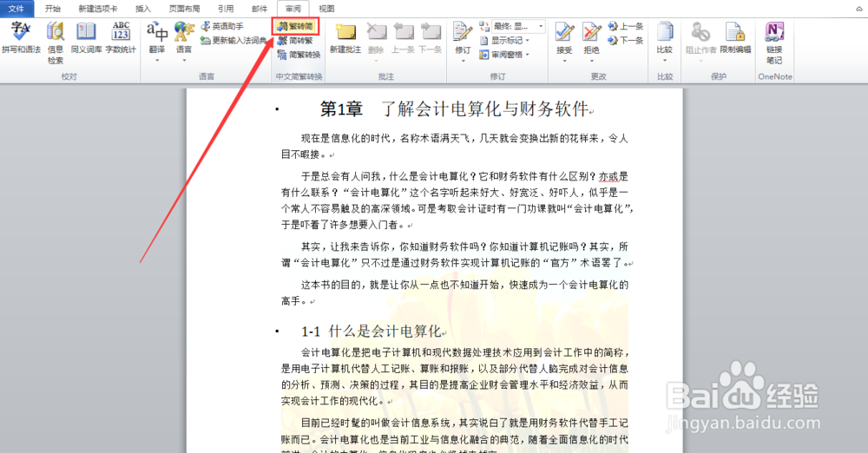
Task: Click the Language (语言) icon
Action: (x=184, y=32)
